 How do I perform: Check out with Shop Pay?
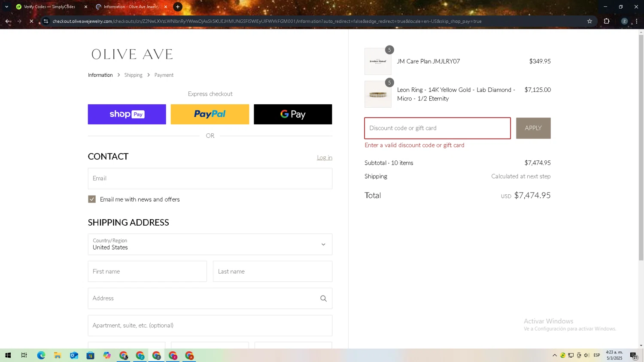tap(127, 115)
